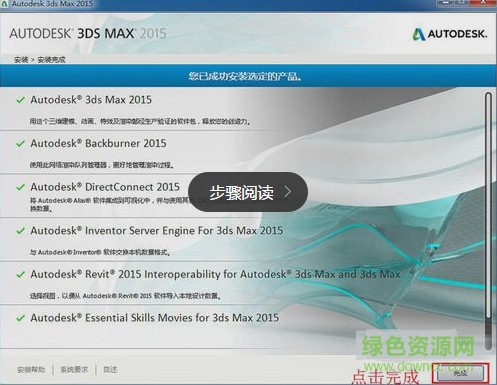Open the 自述 readme link
Image resolution: width=497 pixels, height=385 pixels.
[x=110, y=369]
